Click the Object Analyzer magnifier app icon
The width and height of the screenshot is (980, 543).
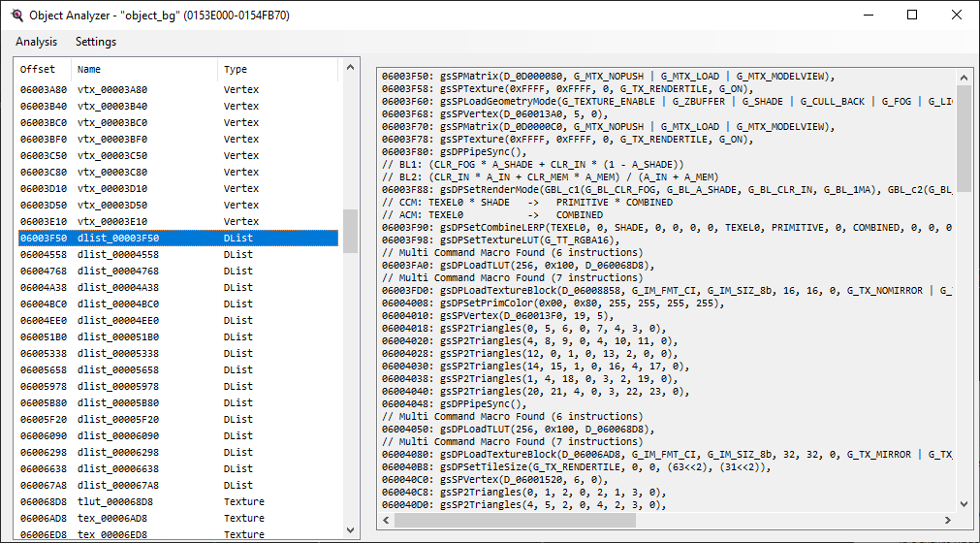point(16,16)
